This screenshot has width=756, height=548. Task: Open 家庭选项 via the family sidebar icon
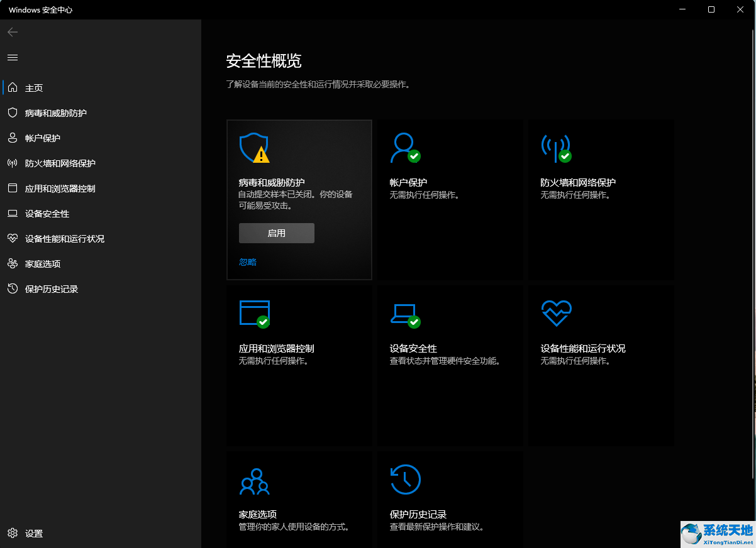[14, 263]
